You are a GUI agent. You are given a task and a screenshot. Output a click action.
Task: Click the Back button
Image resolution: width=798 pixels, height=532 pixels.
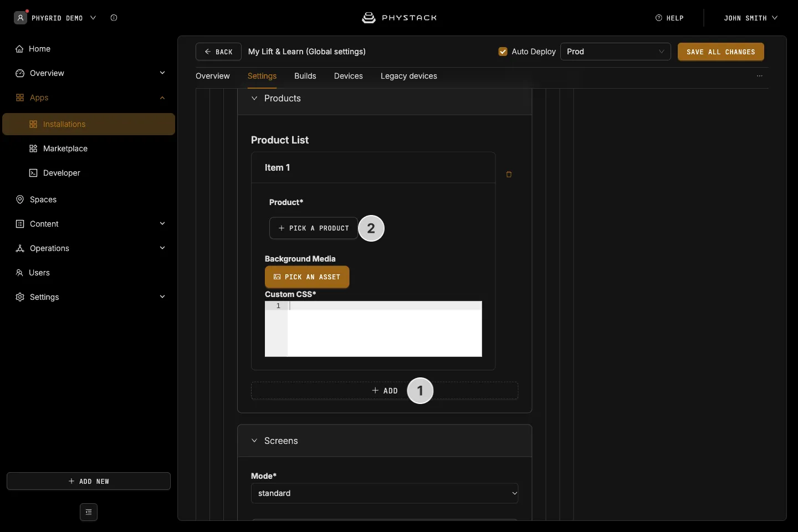(218, 52)
